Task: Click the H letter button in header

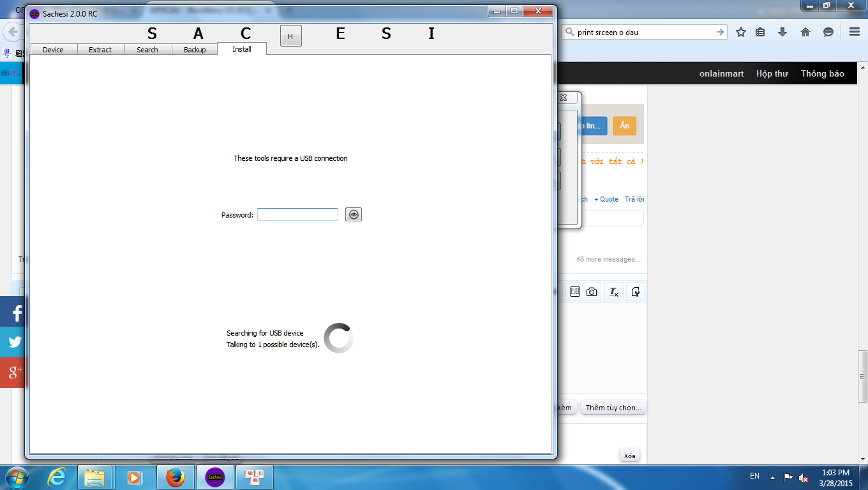Action: point(290,36)
